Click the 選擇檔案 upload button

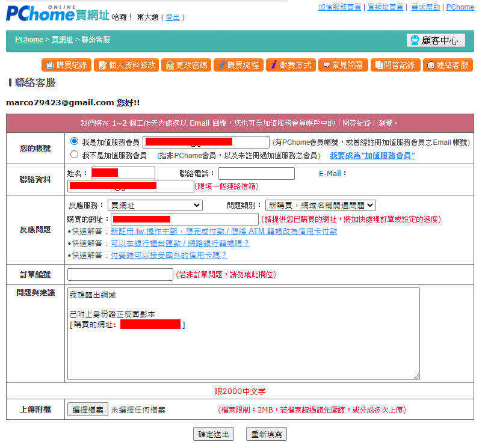(88, 410)
